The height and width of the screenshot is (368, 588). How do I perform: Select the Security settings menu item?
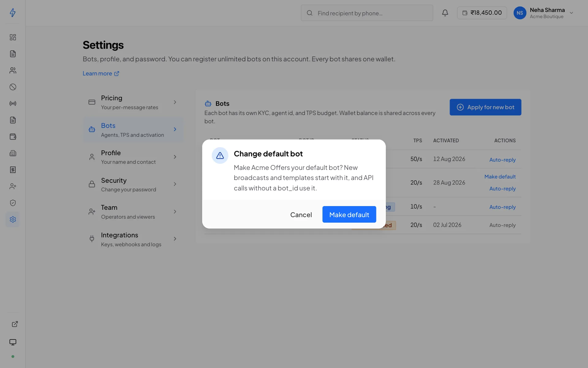tap(133, 184)
